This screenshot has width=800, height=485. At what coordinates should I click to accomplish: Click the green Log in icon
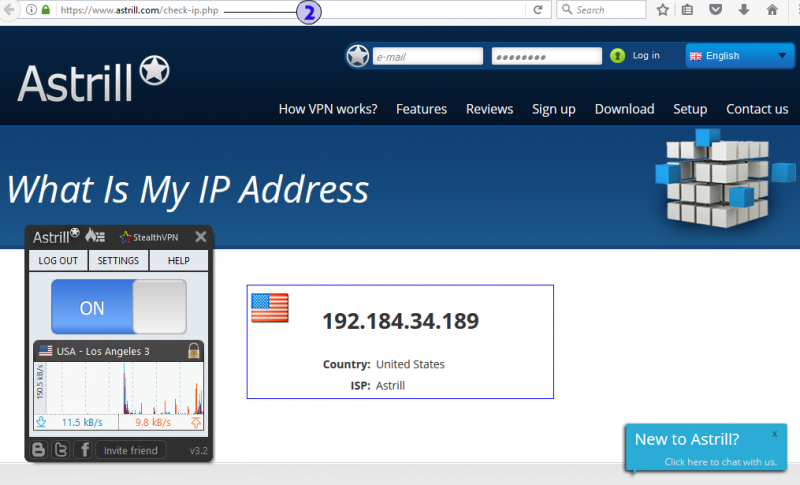(x=617, y=56)
